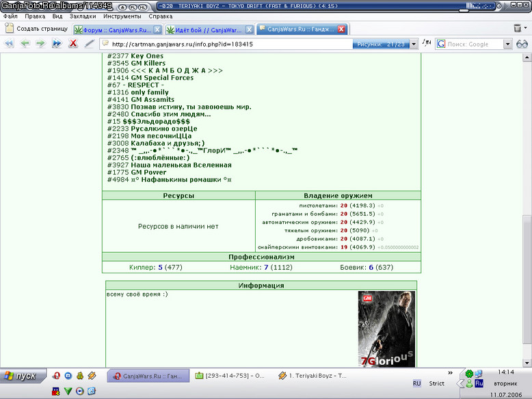This screenshot has width=532, height=399.
Task: Click the Teriyaki Boyz song title display
Action: click(x=258, y=5)
